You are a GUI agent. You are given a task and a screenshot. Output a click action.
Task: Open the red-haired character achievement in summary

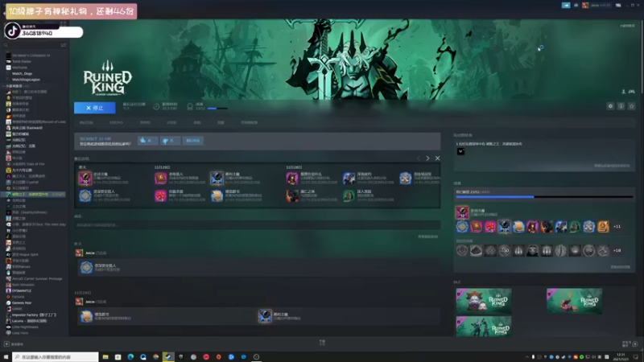click(292, 179)
